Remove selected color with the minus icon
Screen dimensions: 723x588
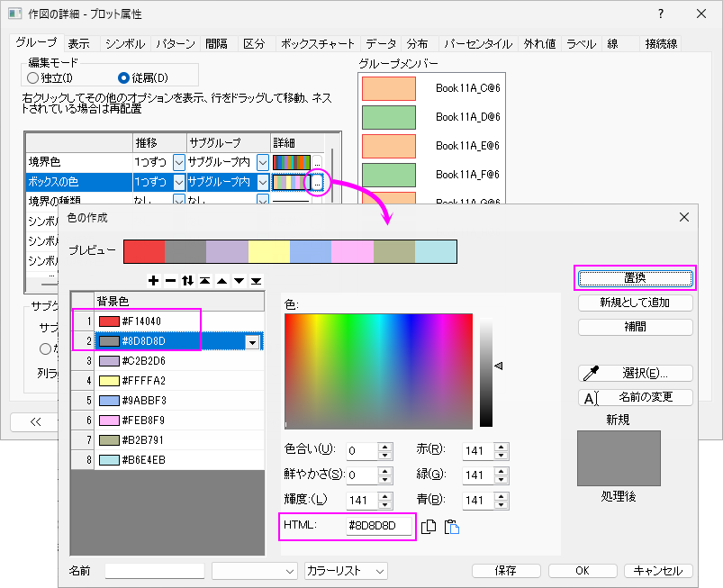tap(170, 280)
